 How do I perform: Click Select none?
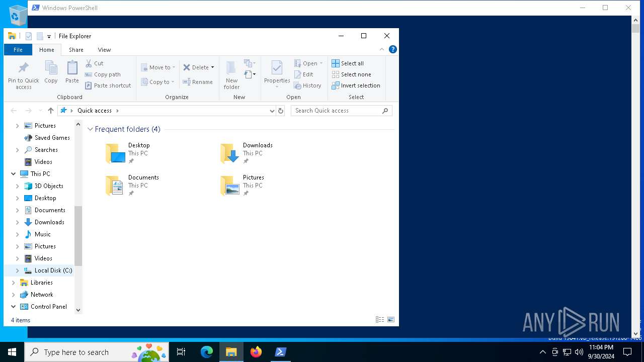tap(351, 74)
